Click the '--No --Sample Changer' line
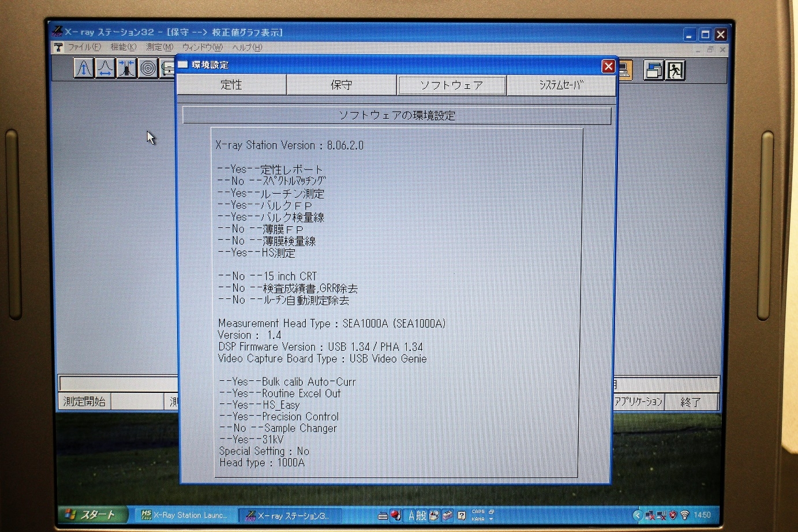Screen dimensions: 798x532 pyautogui.click(x=278, y=428)
